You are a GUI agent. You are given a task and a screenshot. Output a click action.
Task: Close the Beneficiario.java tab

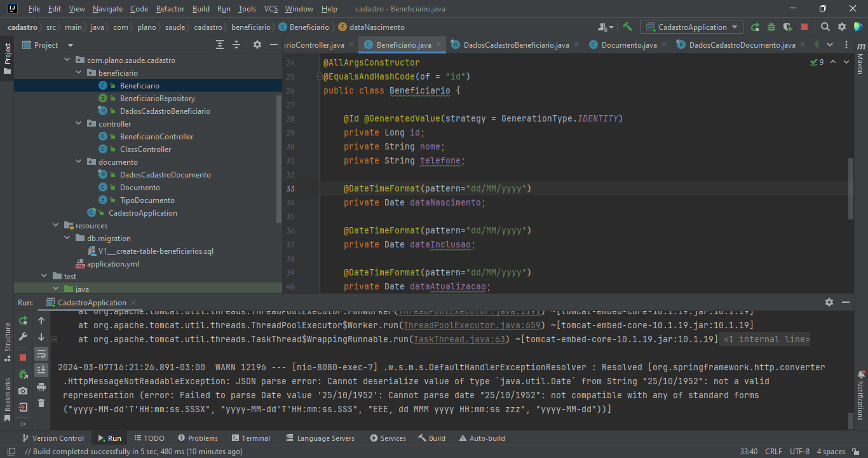pyautogui.click(x=438, y=45)
